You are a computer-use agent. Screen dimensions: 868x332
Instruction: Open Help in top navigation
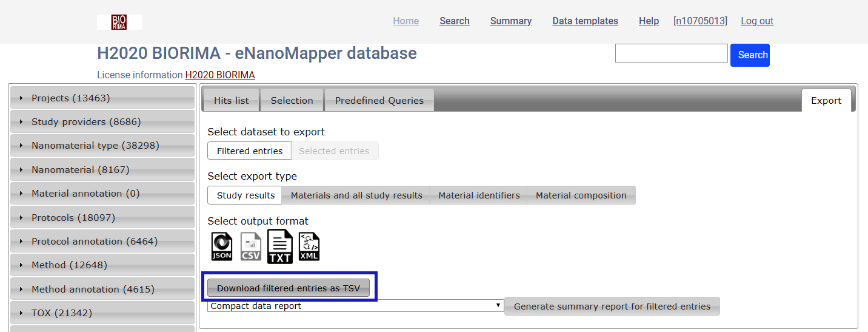coord(649,21)
